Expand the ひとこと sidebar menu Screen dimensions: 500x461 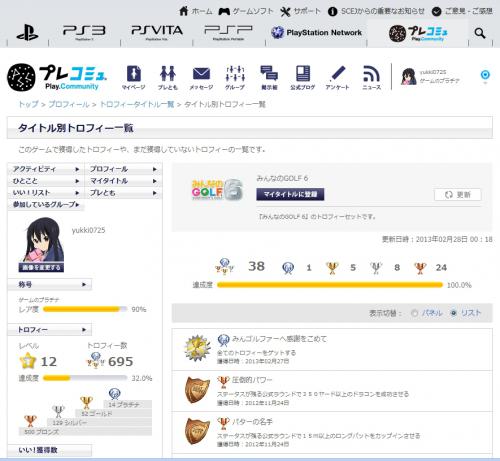(x=46, y=181)
